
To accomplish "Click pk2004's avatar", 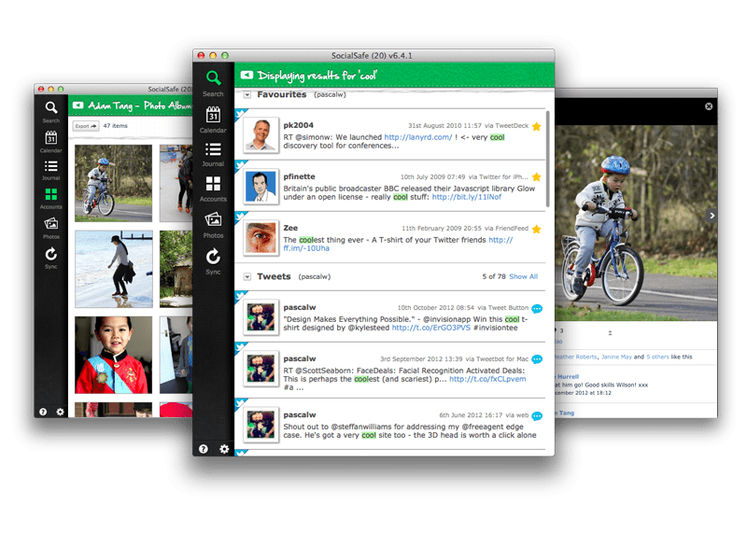I will [261, 135].
